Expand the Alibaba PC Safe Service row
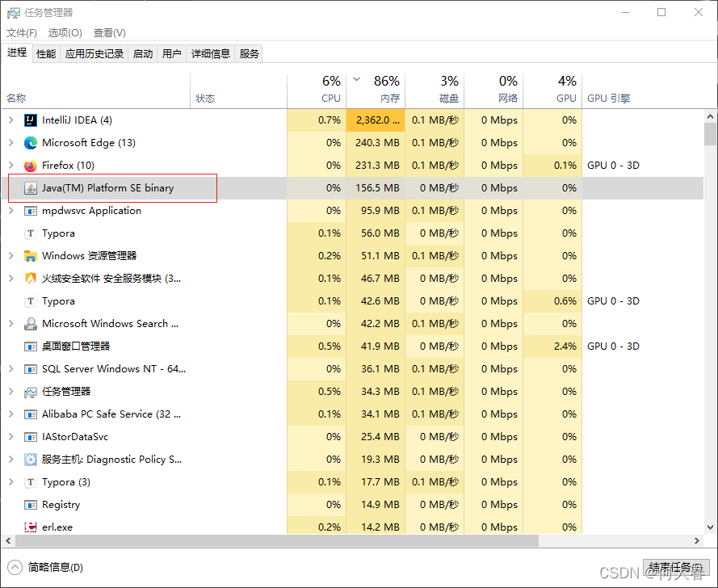The width and height of the screenshot is (718, 588). click(11, 414)
